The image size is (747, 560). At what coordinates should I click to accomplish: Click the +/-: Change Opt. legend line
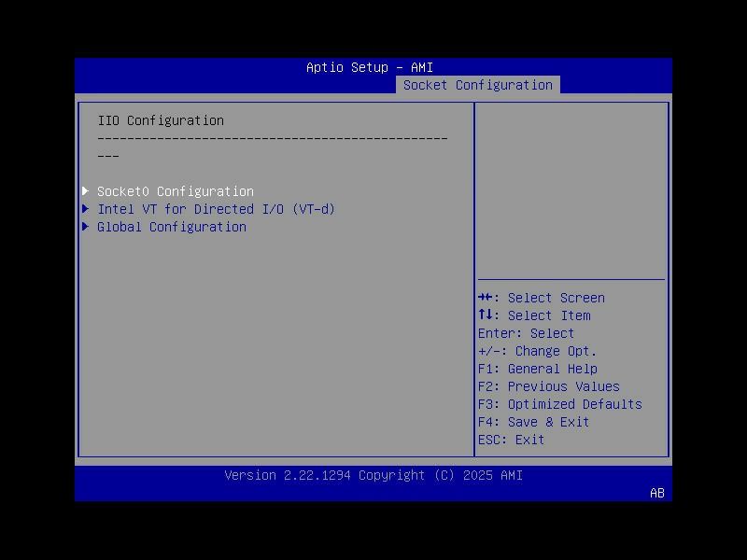point(539,351)
